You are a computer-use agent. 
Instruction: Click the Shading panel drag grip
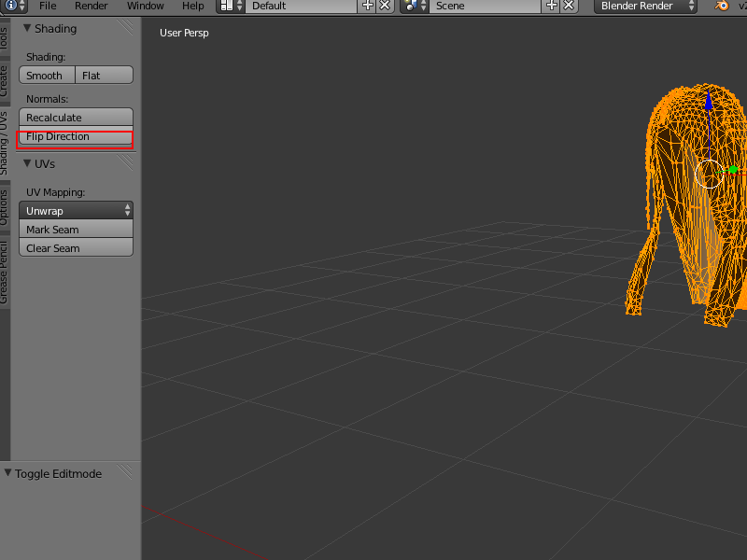tap(125, 27)
